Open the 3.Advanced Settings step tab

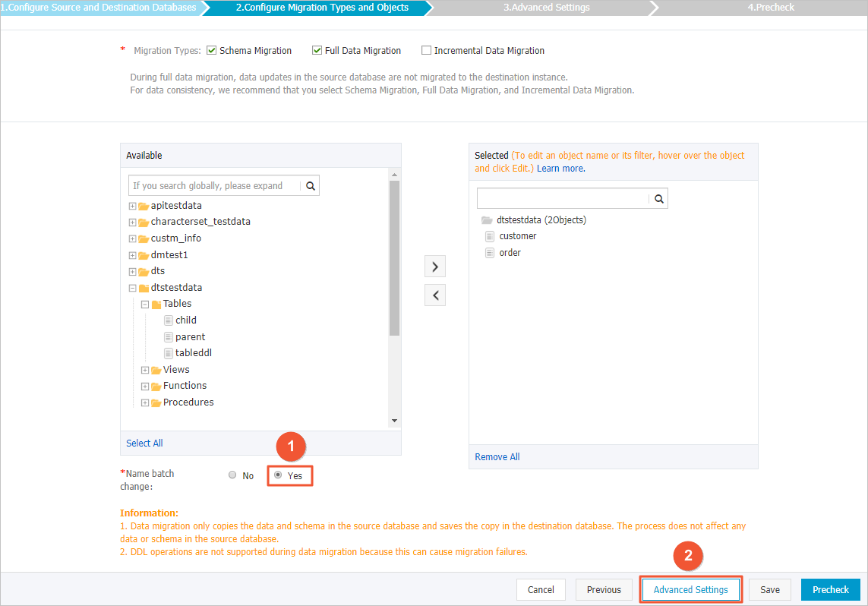tap(546, 7)
